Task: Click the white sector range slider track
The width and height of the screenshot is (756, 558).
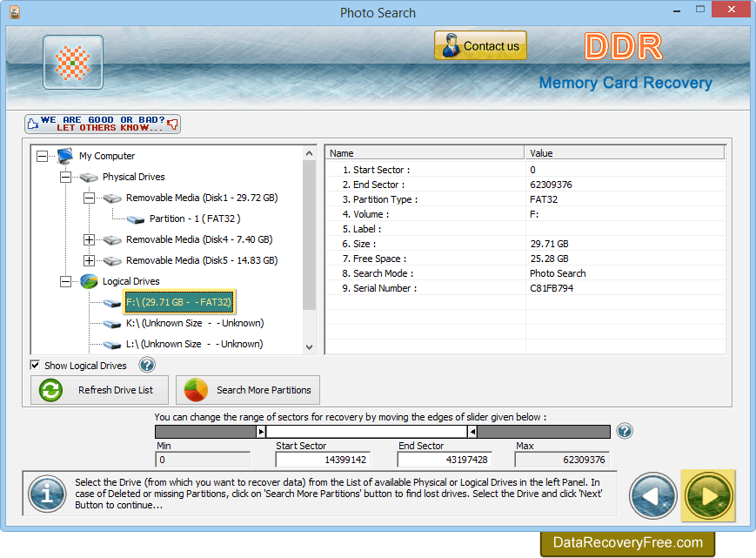Action: tap(366, 432)
